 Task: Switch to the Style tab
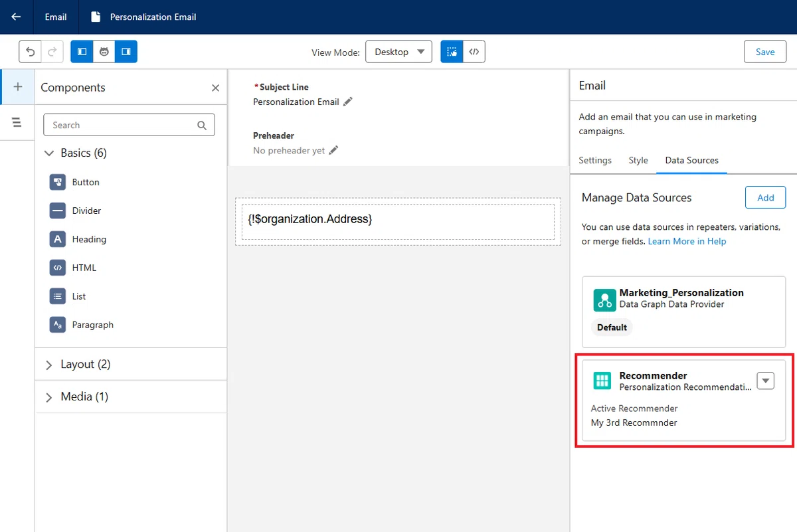click(x=638, y=160)
